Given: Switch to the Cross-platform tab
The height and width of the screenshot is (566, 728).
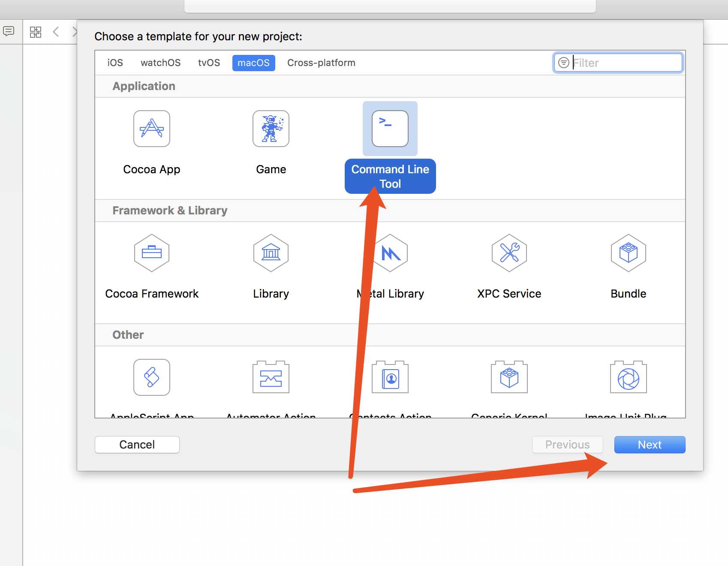Looking at the screenshot, I should tap(321, 63).
